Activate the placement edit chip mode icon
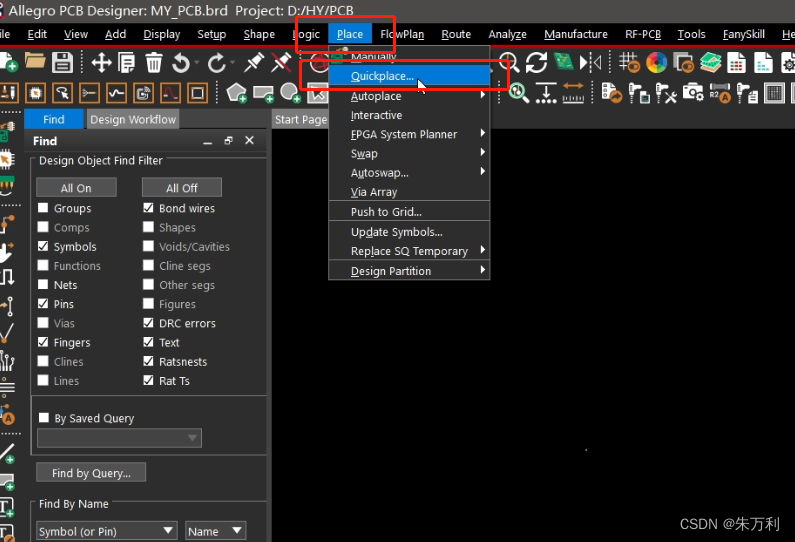 click(35, 93)
